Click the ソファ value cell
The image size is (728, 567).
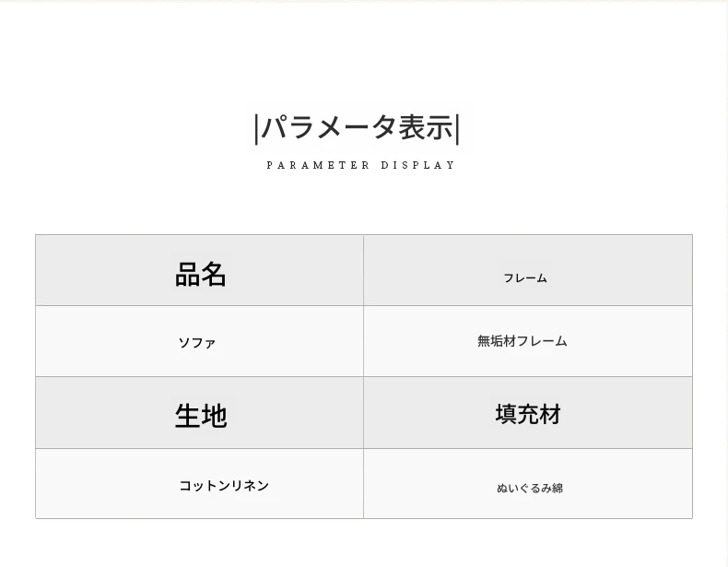click(x=197, y=343)
